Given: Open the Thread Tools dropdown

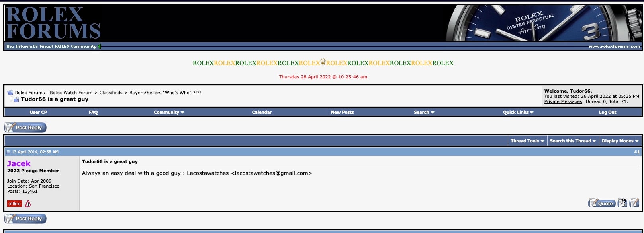Looking at the screenshot, I should [527, 141].
